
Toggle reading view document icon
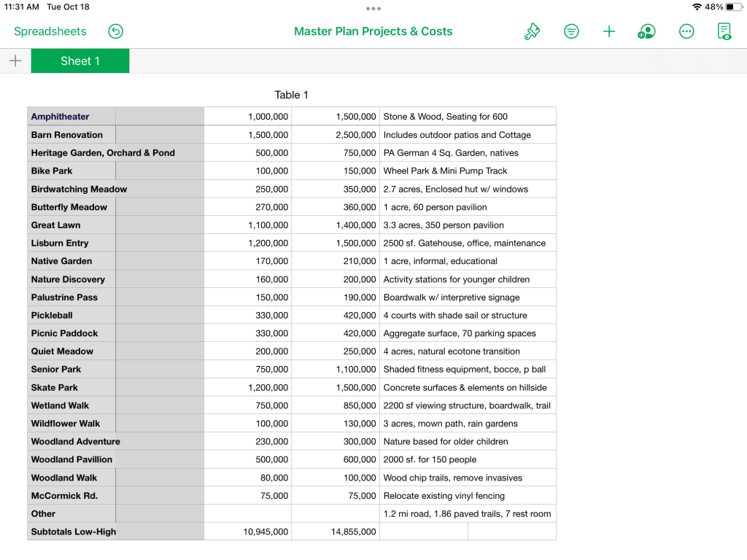pyautogui.click(x=724, y=31)
